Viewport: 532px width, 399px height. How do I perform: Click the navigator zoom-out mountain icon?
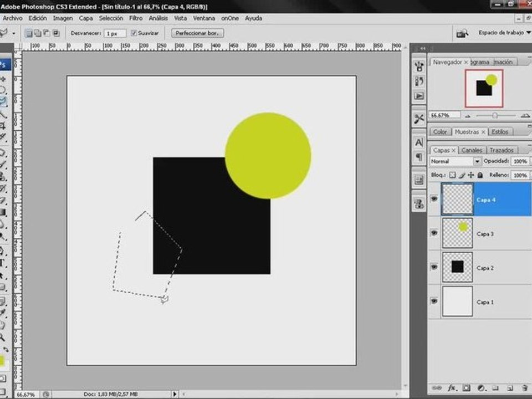tap(468, 116)
